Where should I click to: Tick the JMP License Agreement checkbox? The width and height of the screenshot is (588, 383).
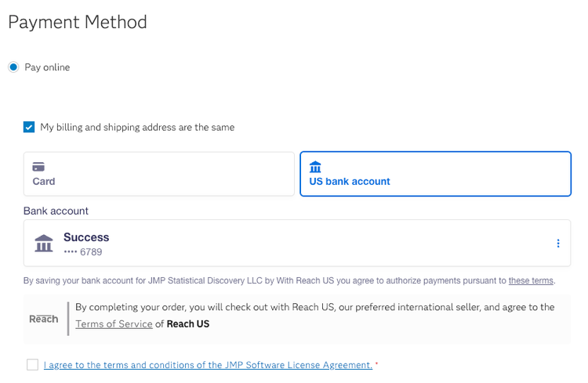(x=32, y=365)
